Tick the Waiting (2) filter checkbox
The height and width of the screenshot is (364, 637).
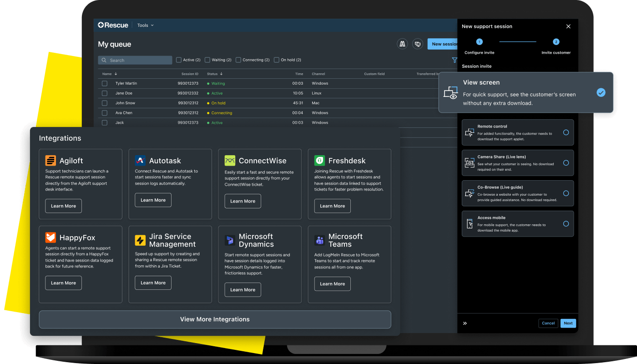point(207,60)
